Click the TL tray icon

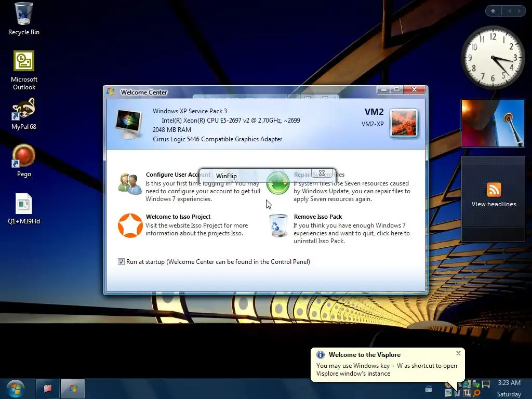467,393
